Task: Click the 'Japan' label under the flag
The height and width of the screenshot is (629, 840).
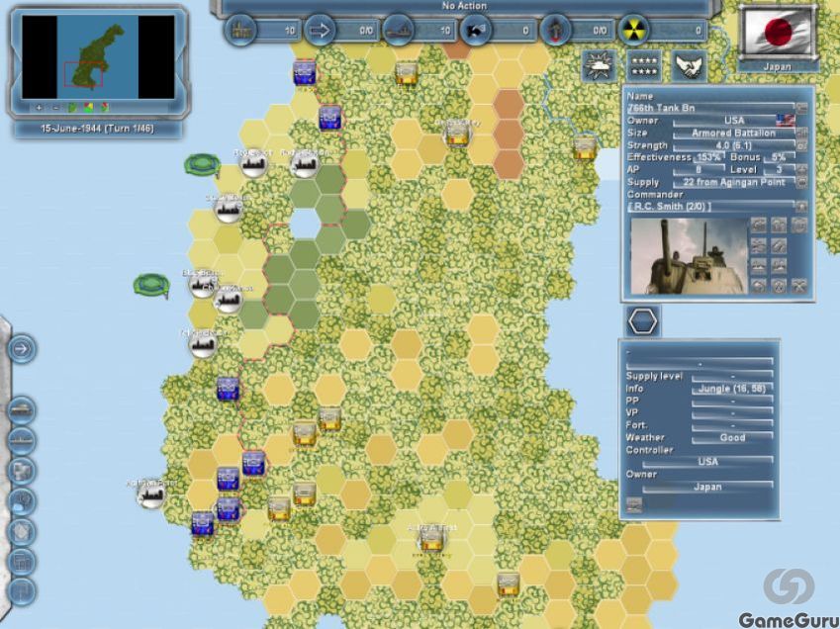Action: point(778,67)
